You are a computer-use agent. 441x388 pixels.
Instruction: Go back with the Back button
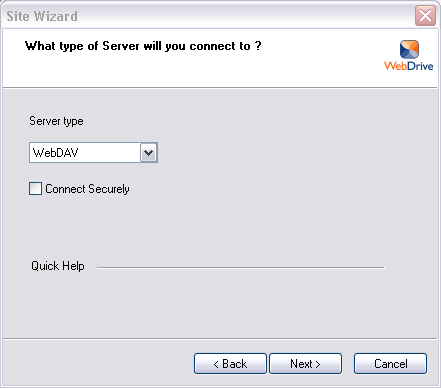(x=230, y=364)
